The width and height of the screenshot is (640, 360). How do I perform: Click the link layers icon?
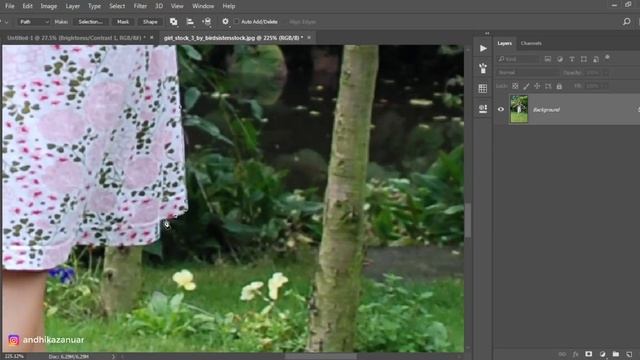(x=562, y=354)
